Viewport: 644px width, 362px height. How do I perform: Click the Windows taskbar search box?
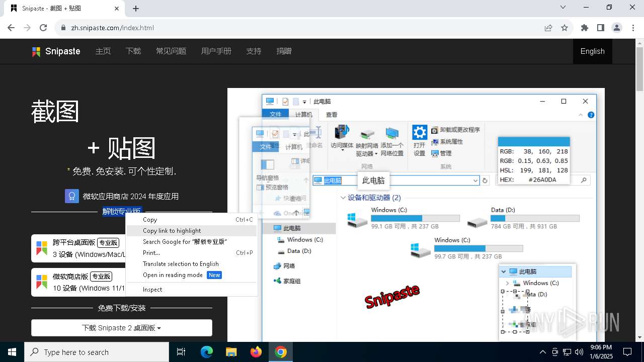pyautogui.click(x=97, y=352)
